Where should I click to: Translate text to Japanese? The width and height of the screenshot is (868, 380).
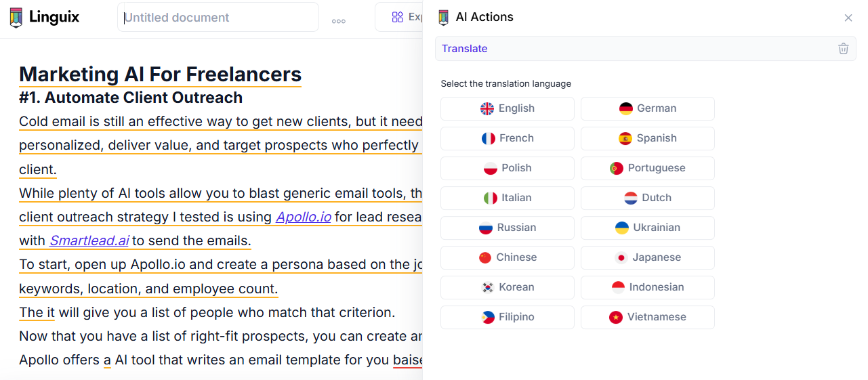click(x=647, y=257)
